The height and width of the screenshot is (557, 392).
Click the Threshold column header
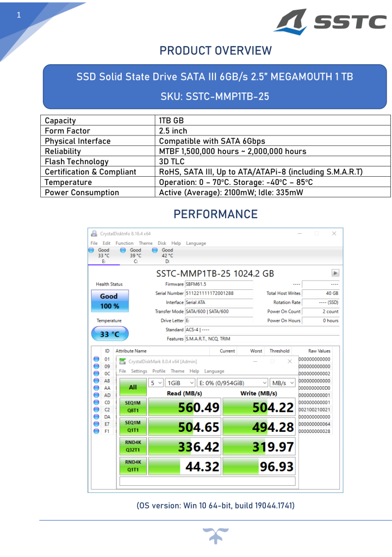click(x=279, y=351)
